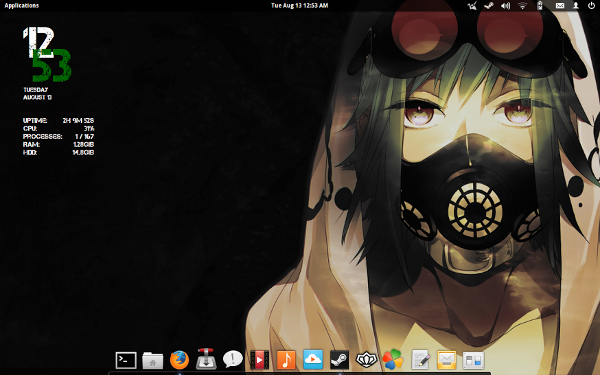The image size is (600, 375).
Task: Open the Wi-Fi network indicator
Action: coord(522,6)
